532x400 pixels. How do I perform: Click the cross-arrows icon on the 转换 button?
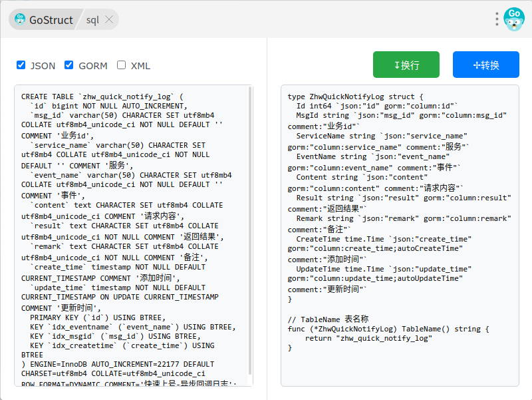[476, 65]
